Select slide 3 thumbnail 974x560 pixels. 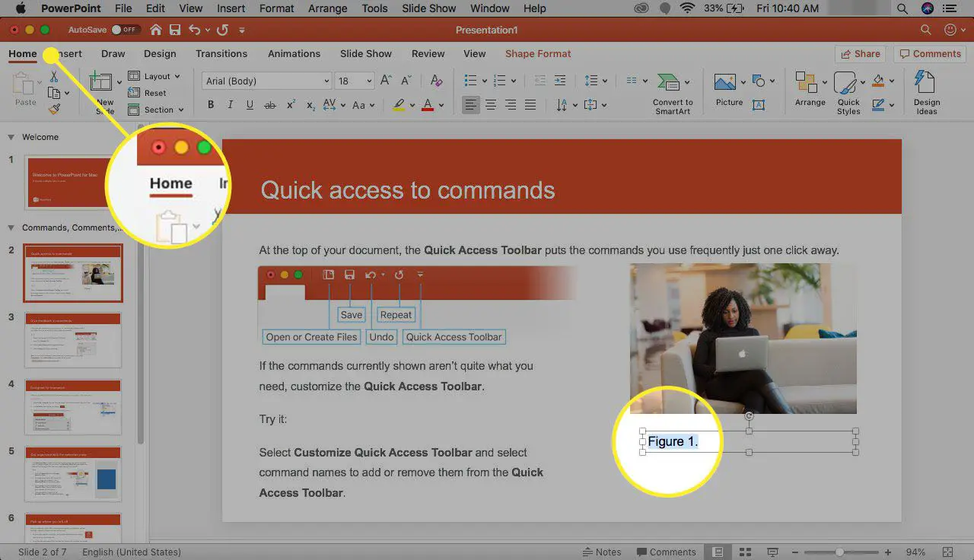[73, 340]
